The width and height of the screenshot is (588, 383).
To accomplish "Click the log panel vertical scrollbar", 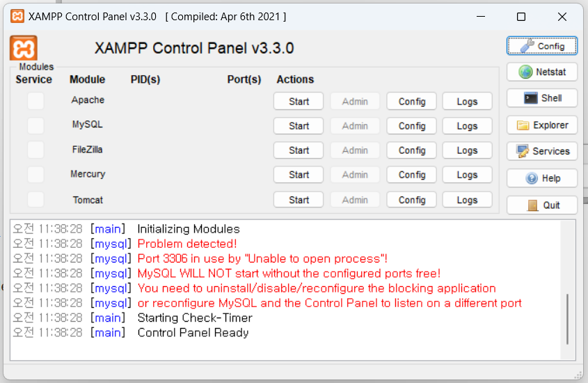I will pos(567,319).
